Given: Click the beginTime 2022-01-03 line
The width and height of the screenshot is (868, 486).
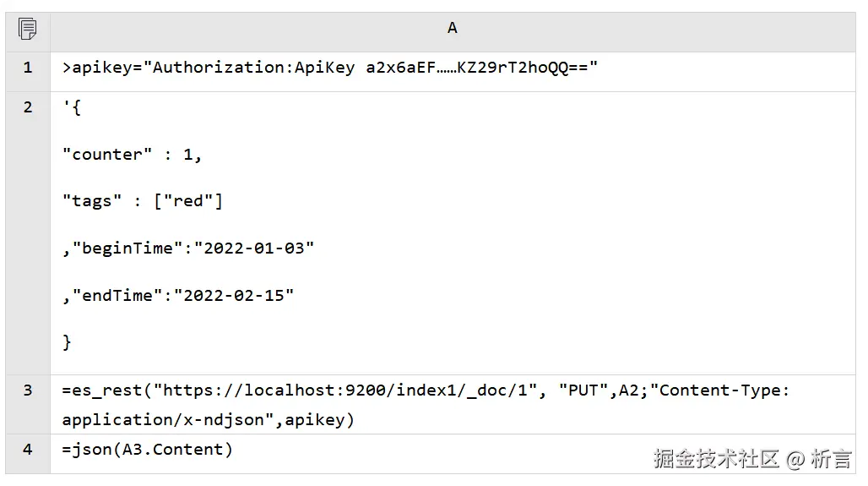Looking at the screenshot, I should point(188,248).
